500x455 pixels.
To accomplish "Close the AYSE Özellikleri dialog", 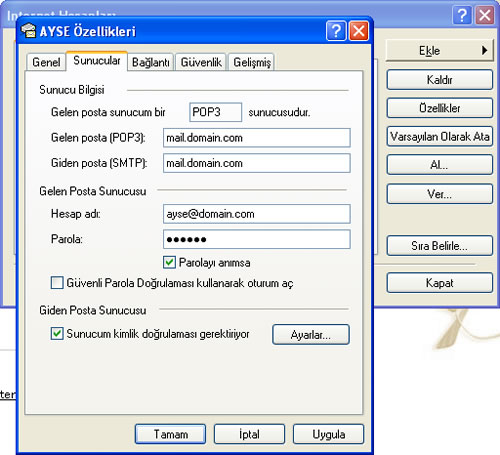I will (359, 31).
